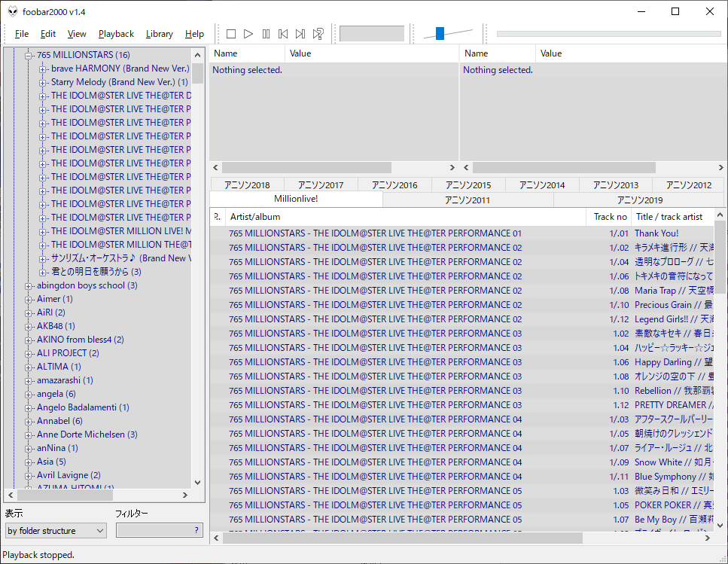Switch to the アニソン2019 playlist tab
This screenshot has width=728, height=564.
640,200
